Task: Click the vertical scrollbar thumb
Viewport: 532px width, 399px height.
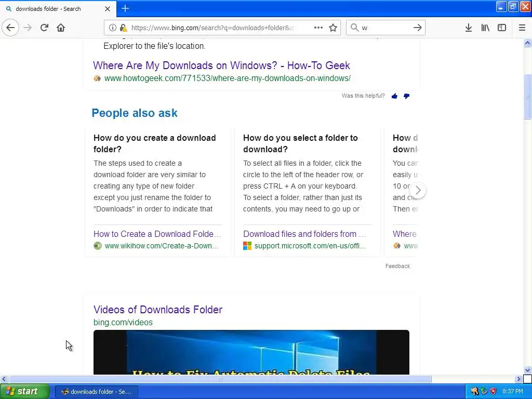Action: coord(528,97)
